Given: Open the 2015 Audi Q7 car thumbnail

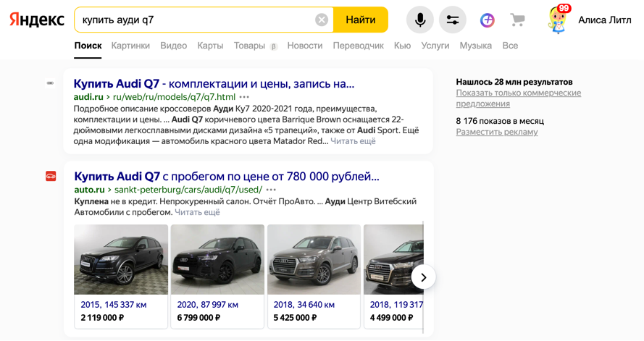Looking at the screenshot, I should [x=121, y=259].
